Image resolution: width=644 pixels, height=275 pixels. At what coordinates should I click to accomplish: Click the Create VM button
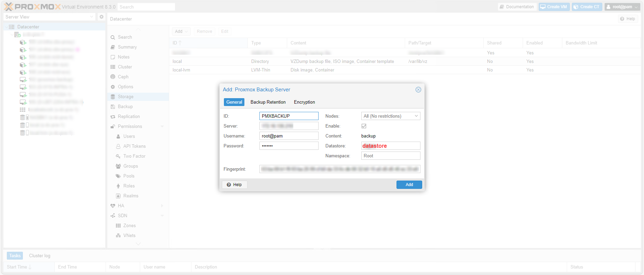click(x=554, y=7)
